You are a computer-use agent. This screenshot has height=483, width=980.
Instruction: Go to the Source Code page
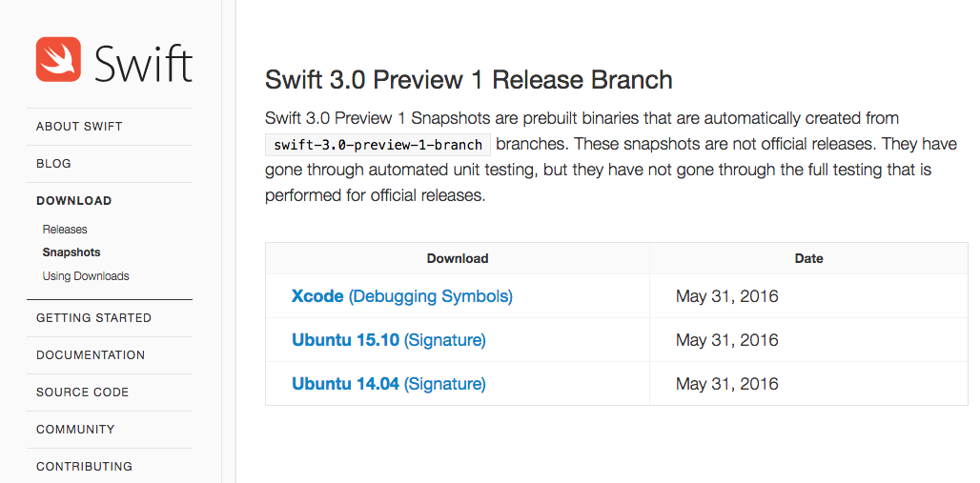pyautogui.click(x=82, y=392)
